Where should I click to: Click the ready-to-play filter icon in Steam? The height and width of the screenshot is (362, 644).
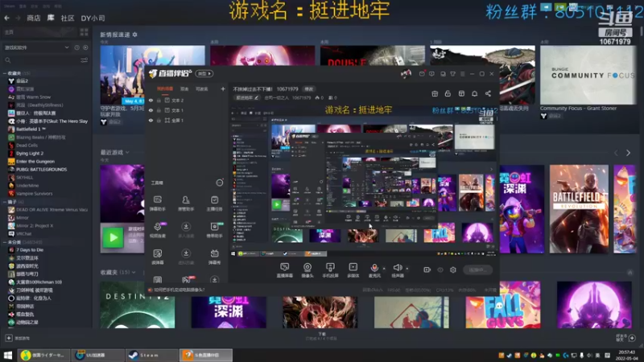point(85,47)
